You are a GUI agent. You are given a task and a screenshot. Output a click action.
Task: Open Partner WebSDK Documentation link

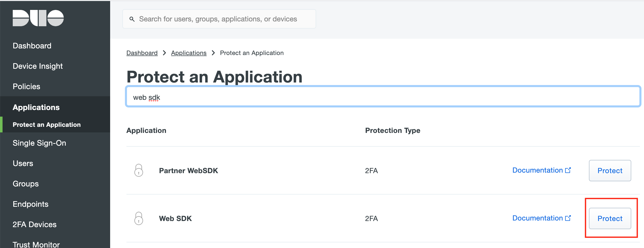(x=541, y=170)
